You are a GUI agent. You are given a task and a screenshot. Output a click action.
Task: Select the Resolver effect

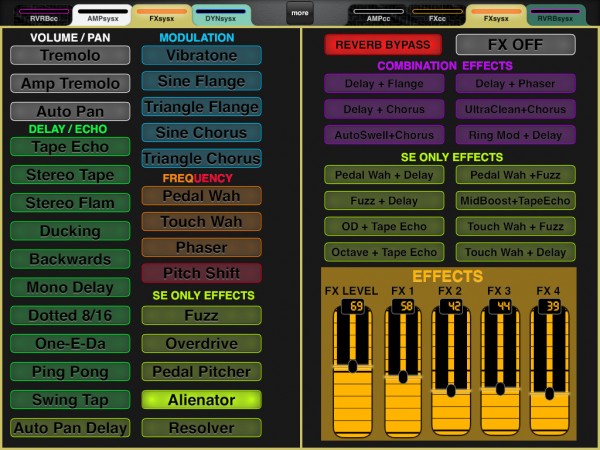202,428
